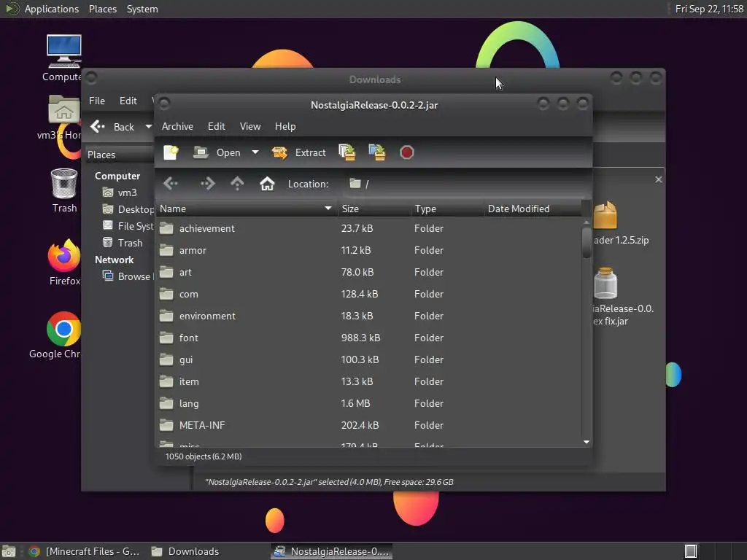Go back in archive location history

(171, 184)
